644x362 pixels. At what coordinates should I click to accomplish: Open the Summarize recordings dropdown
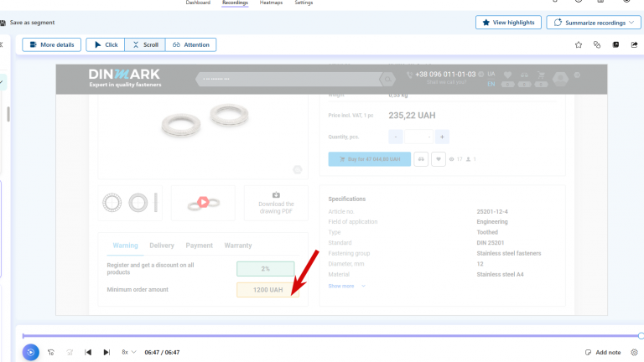(594, 23)
